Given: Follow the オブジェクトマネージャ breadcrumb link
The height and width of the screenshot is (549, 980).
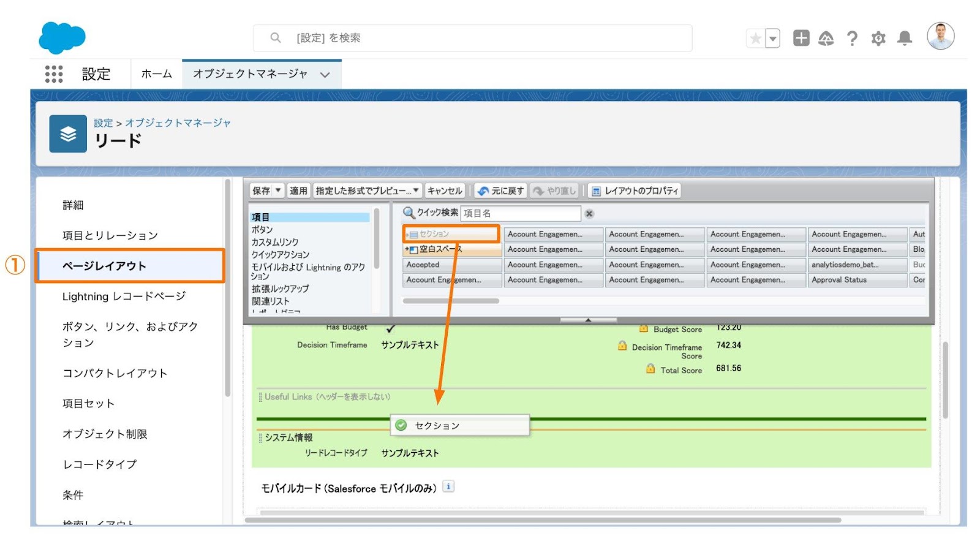Looking at the screenshot, I should 178,123.
